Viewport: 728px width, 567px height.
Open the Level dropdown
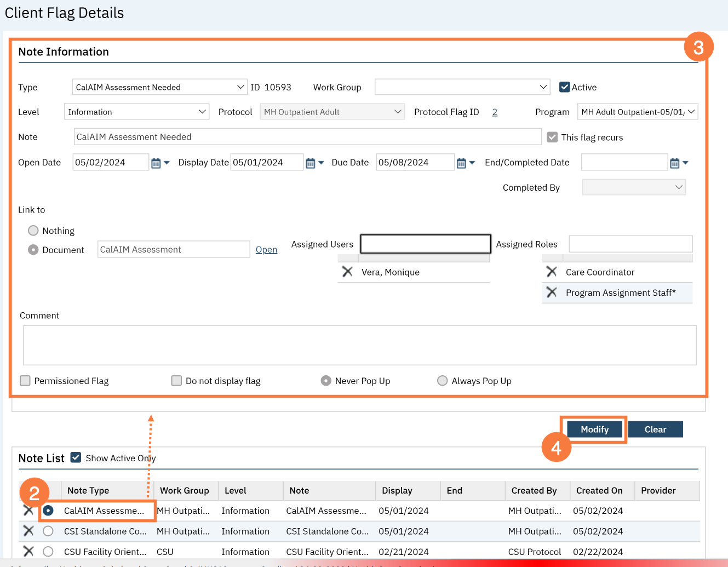tap(136, 112)
